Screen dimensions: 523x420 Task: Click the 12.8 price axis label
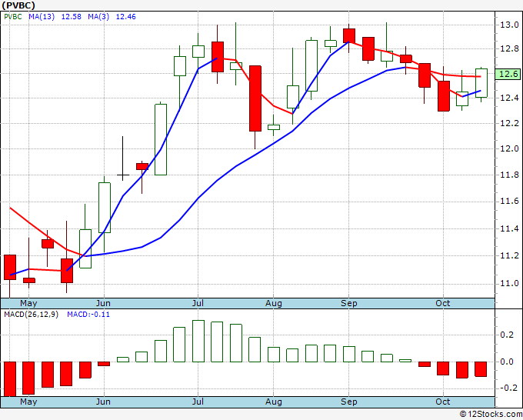(509, 49)
